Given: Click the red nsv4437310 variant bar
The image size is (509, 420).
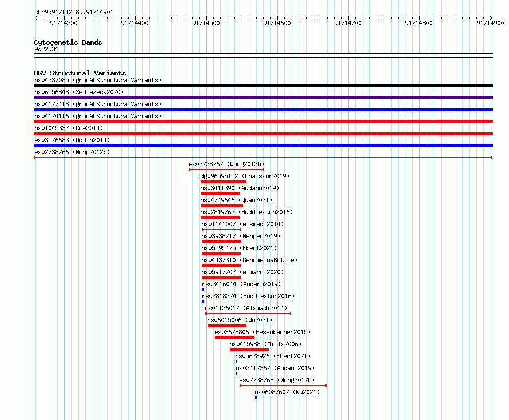Looking at the screenshot, I should click(x=221, y=266).
